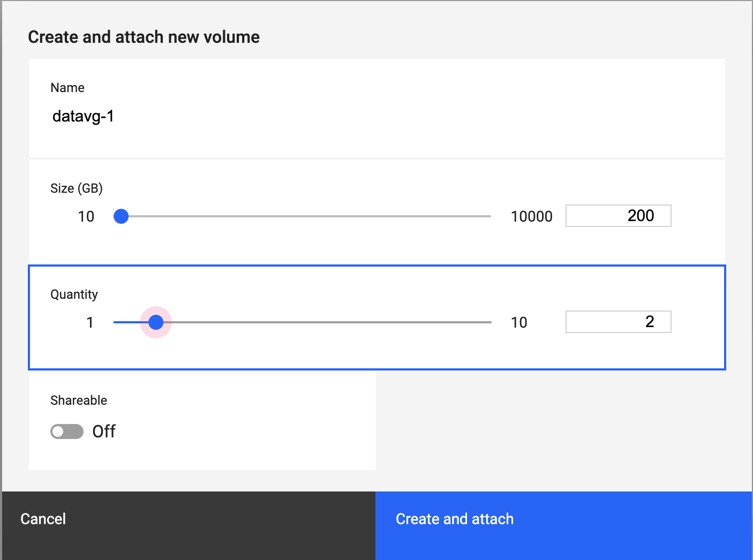Select the Quantity value input showing 2
The image size is (753, 560).
pyautogui.click(x=618, y=322)
